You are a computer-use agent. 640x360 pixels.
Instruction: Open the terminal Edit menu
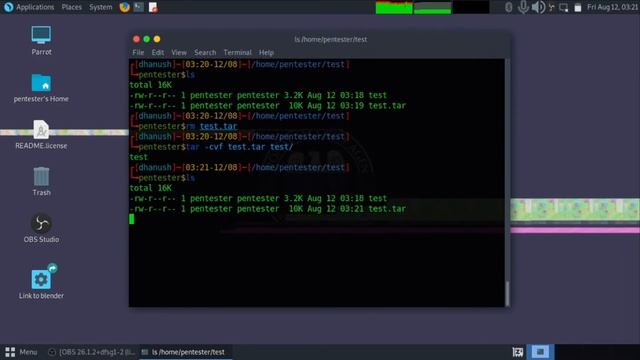(x=158, y=52)
